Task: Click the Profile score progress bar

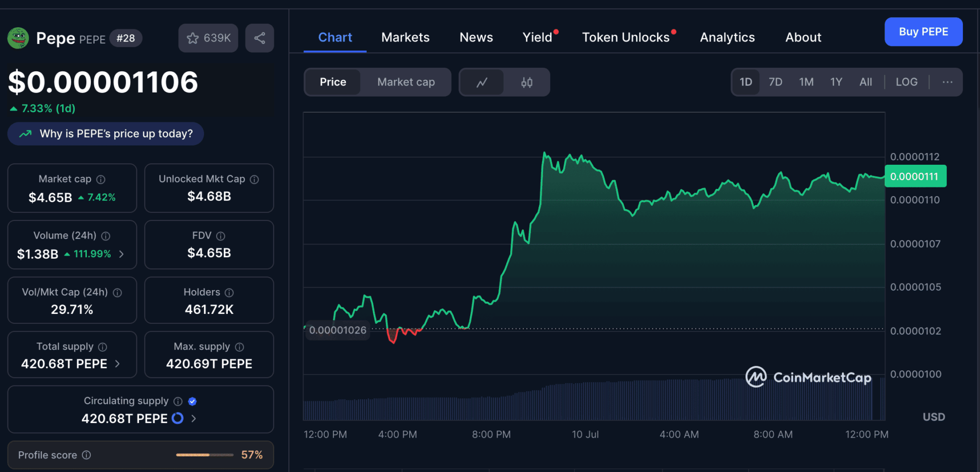Action: tap(205, 455)
